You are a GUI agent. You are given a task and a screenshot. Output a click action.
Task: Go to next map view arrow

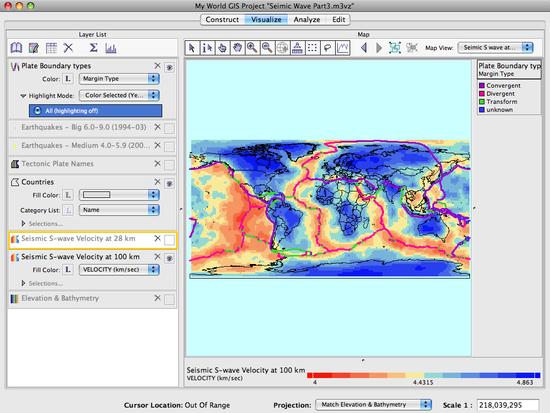point(379,47)
